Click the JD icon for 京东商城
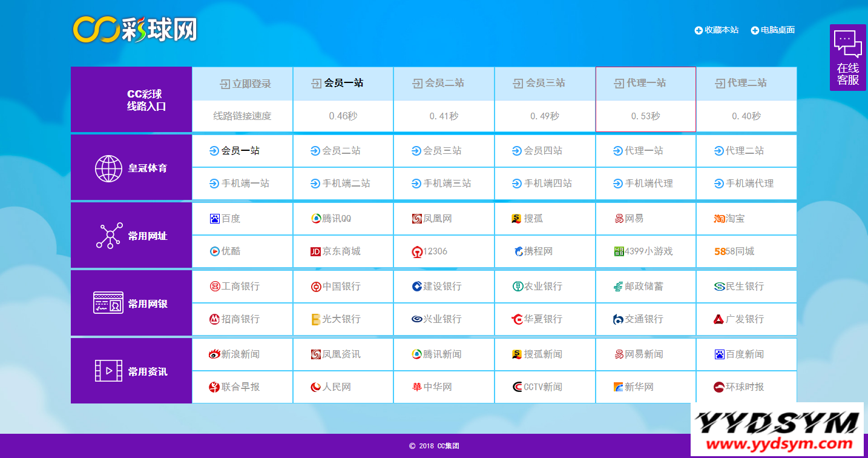 pyautogui.click(x=315, y=251)
